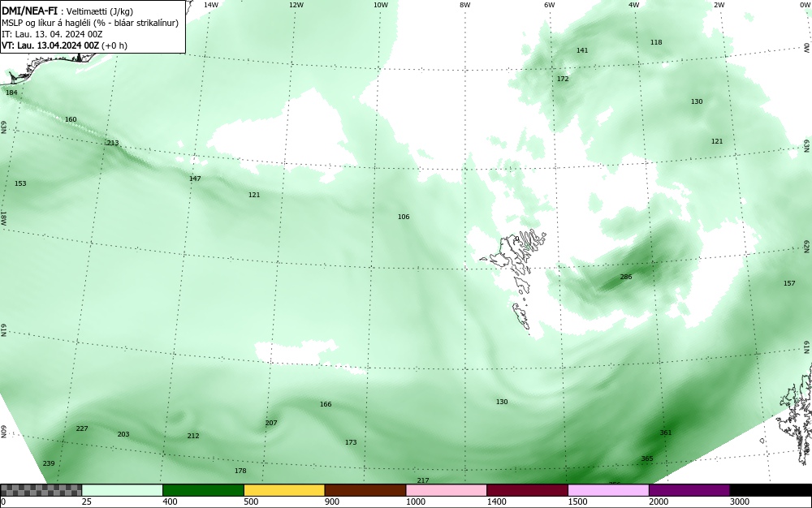The width and height of the screenshot is (812, 508).
Task: Click the dark green 400–500 legend swatch
Action: [x=203, y=490]
